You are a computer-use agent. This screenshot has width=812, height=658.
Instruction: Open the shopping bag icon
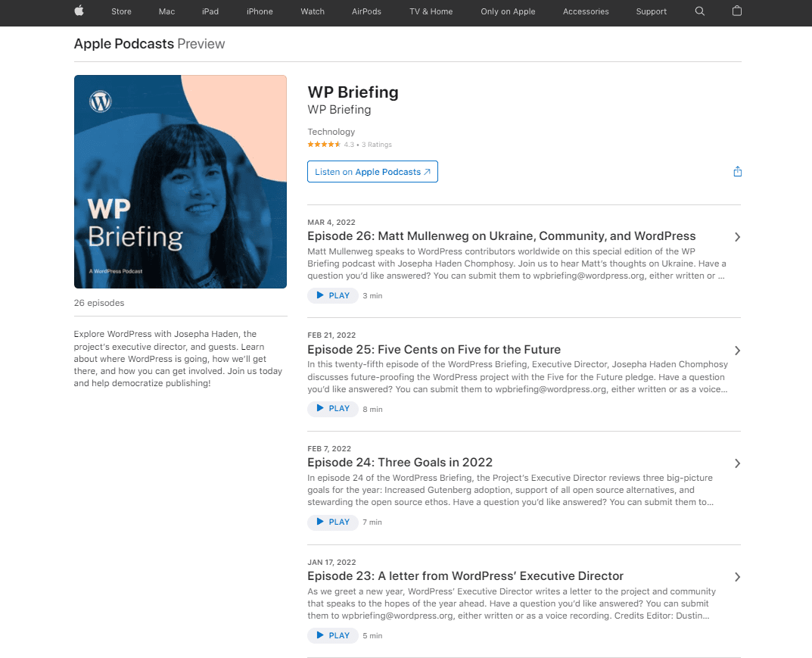pyautogui.click(x=736, y=11)
